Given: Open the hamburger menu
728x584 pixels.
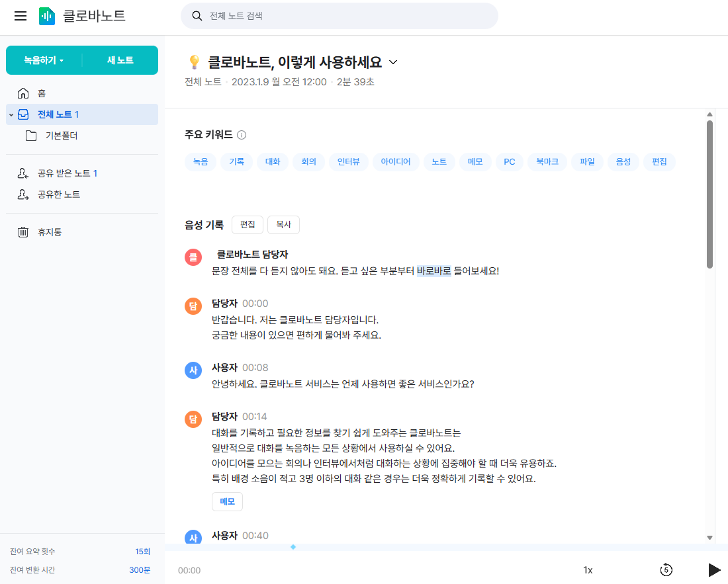Looking at the screenshot, I should [x=21, y=17].
